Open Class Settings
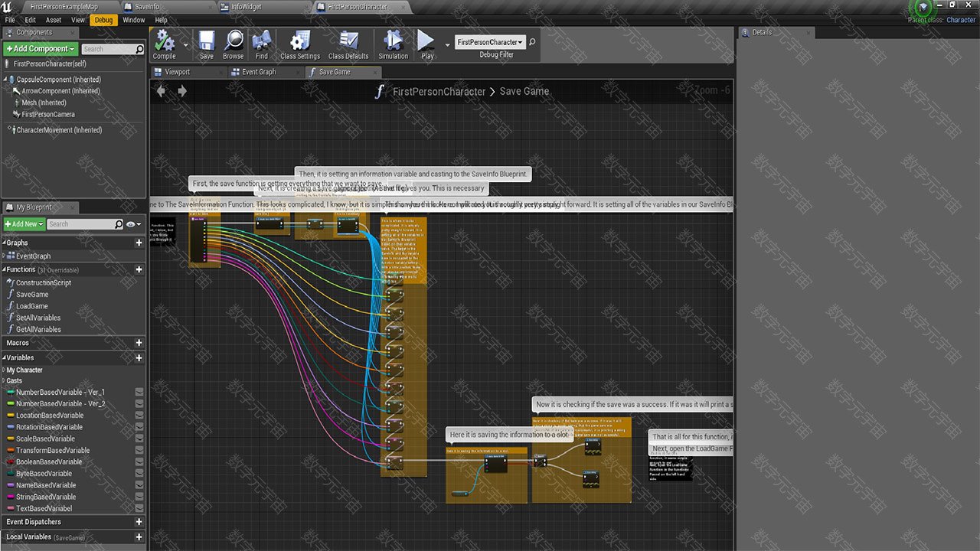 [x=300, y=44]
